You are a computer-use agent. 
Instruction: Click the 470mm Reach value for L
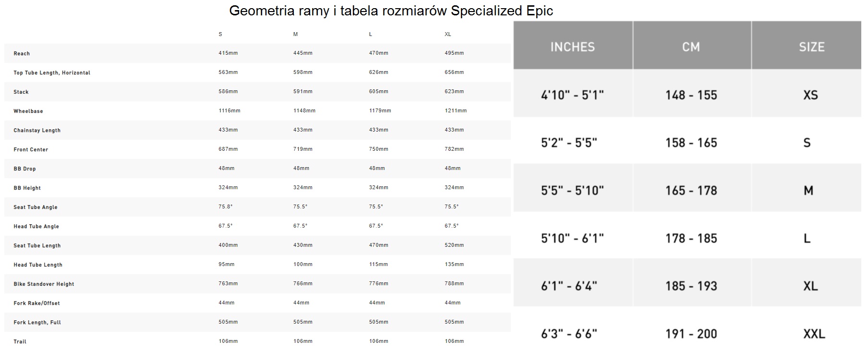379,53
